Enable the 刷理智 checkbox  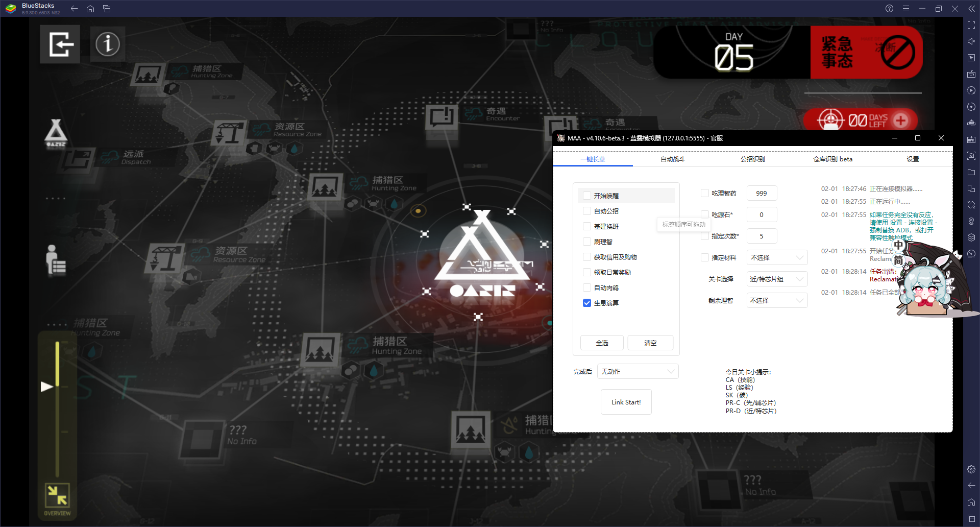pyautogui.click(x=587, y=242)
